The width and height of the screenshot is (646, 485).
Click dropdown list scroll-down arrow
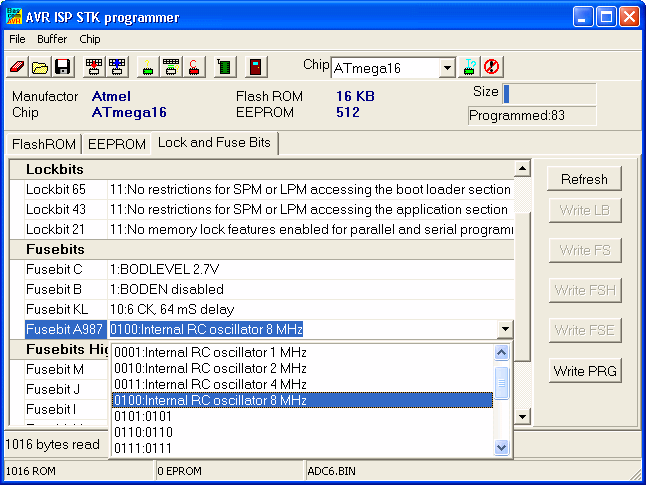point(501,448)
